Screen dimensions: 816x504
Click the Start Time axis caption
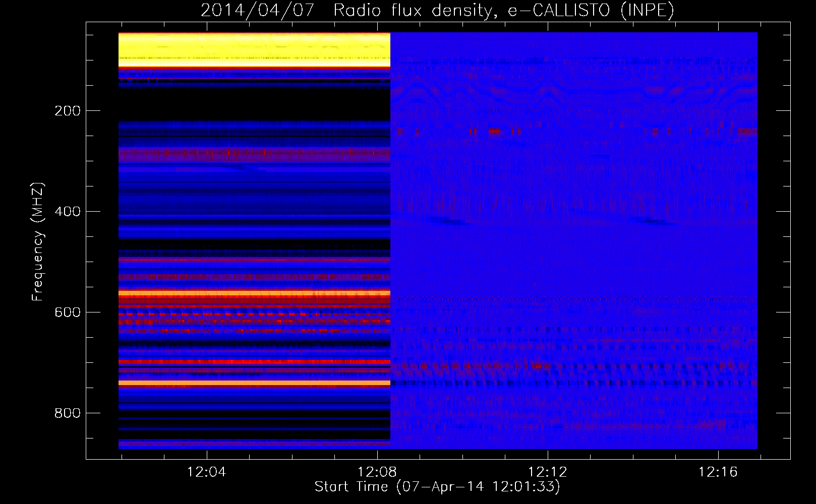tap(437, 487)
